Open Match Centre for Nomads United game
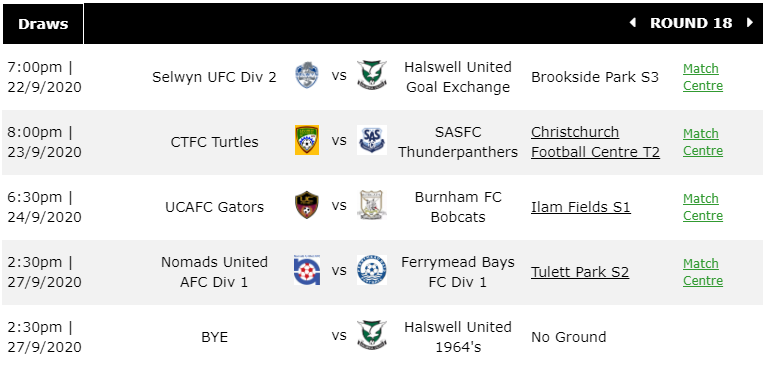 pyautogui.click(x=703, y=273)
